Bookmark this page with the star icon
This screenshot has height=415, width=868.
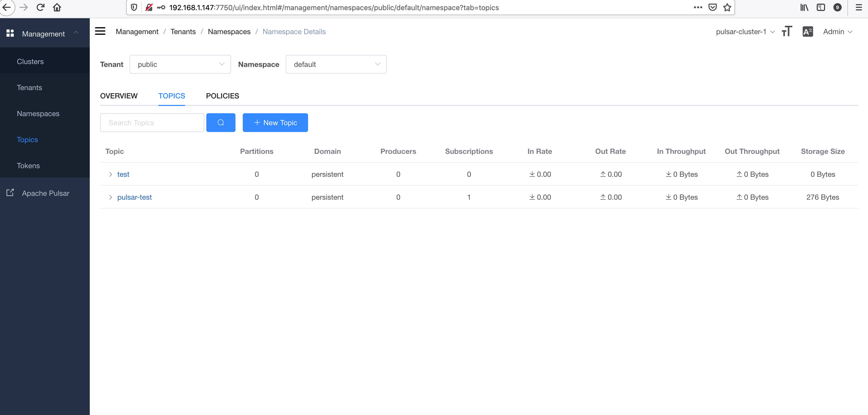point(727,7)
